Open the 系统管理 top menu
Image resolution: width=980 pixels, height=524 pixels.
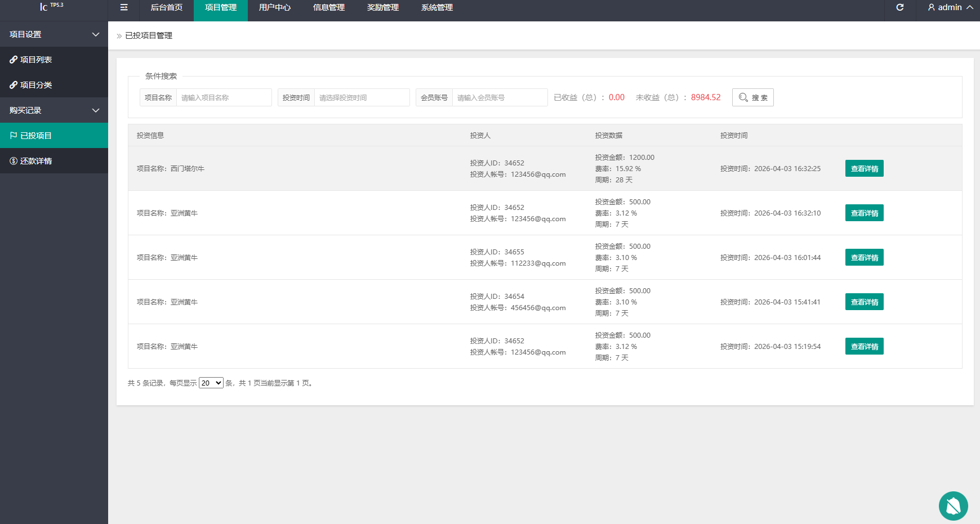(x=437, y=8)
